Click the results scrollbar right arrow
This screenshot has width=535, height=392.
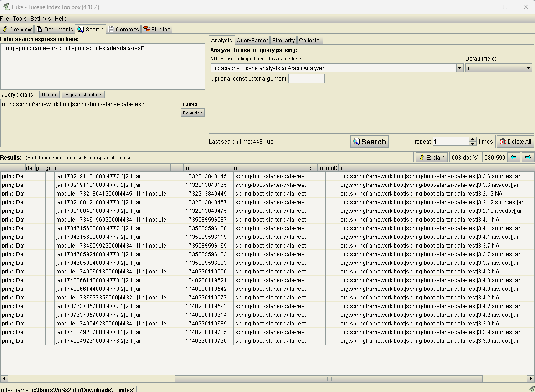click(x=530, y=379)
